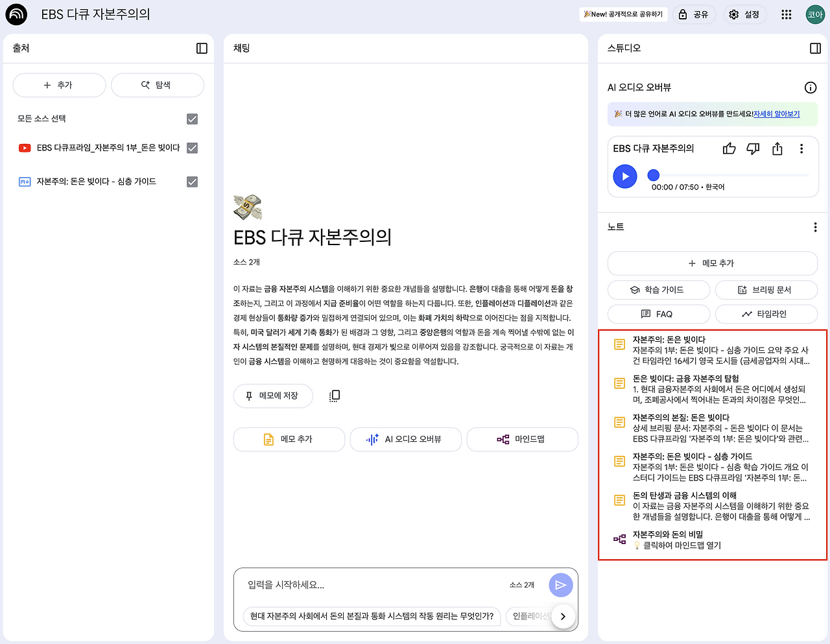This screenshot has height=644, width=830.
Task: Copy the notebook summary using the copy icon
Action: [x=335, y=395]
